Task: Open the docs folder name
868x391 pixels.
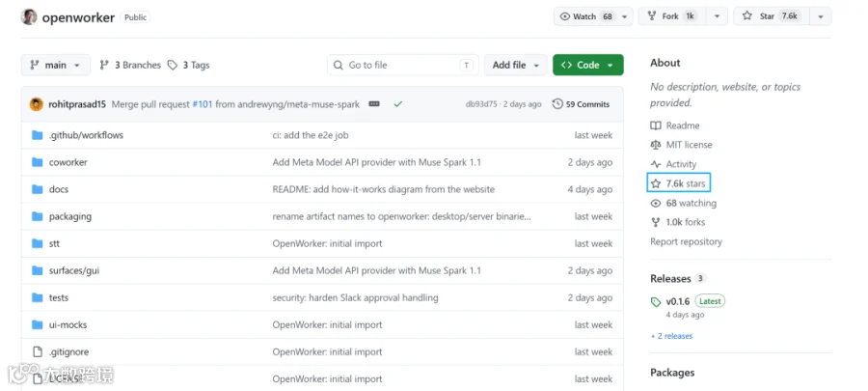Action: point(59,189)
